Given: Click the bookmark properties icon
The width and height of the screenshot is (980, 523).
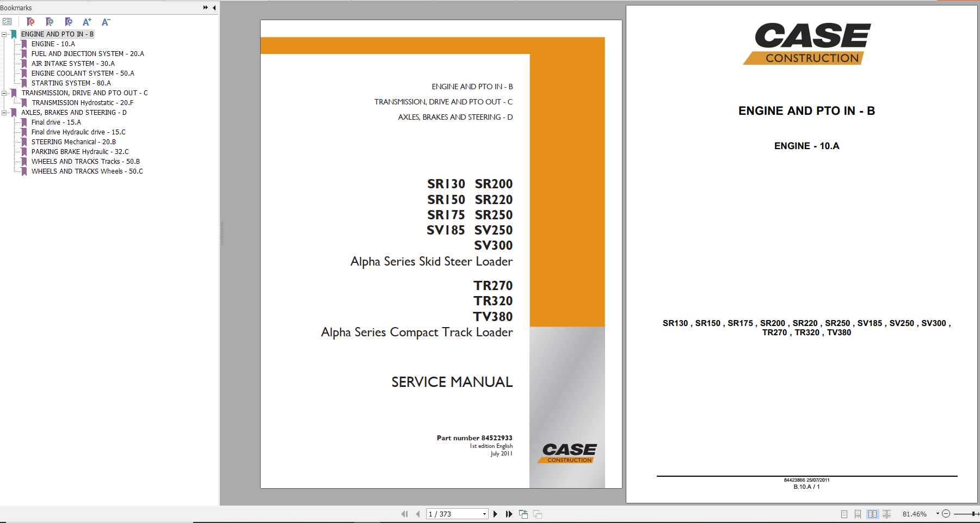Looking at the screenshot, I should [x=69, y=22].
